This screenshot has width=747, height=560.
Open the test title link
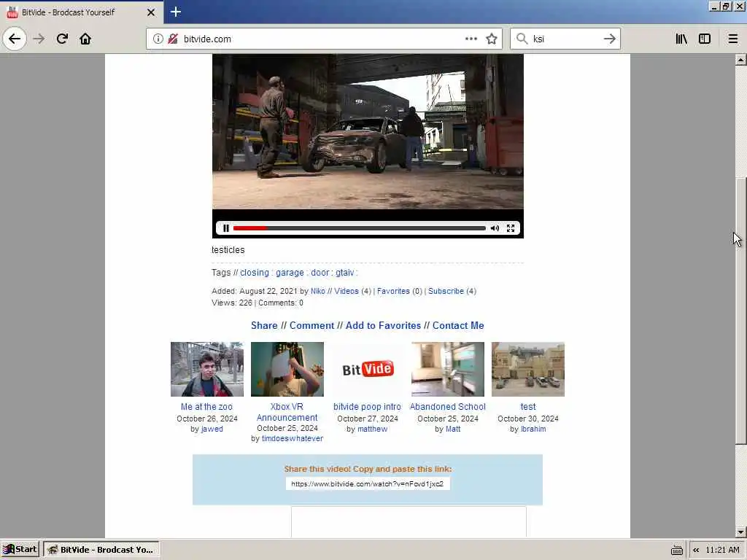[528, 407]
